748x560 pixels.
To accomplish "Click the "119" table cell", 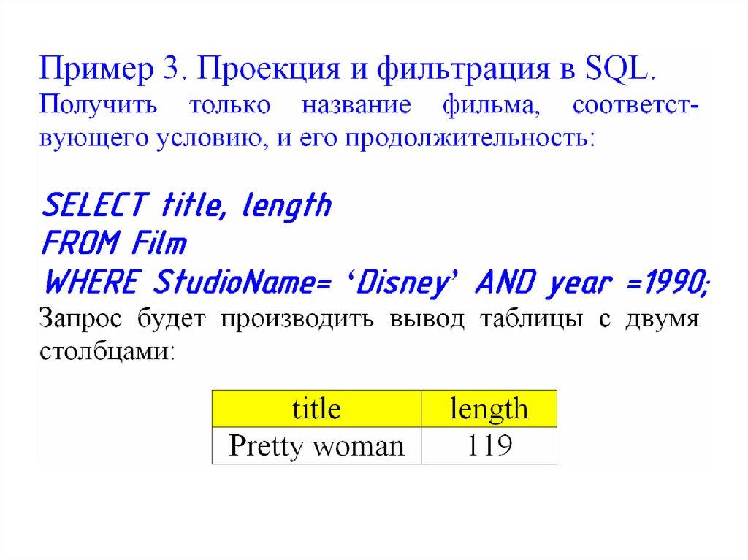I will coord(489,445).
